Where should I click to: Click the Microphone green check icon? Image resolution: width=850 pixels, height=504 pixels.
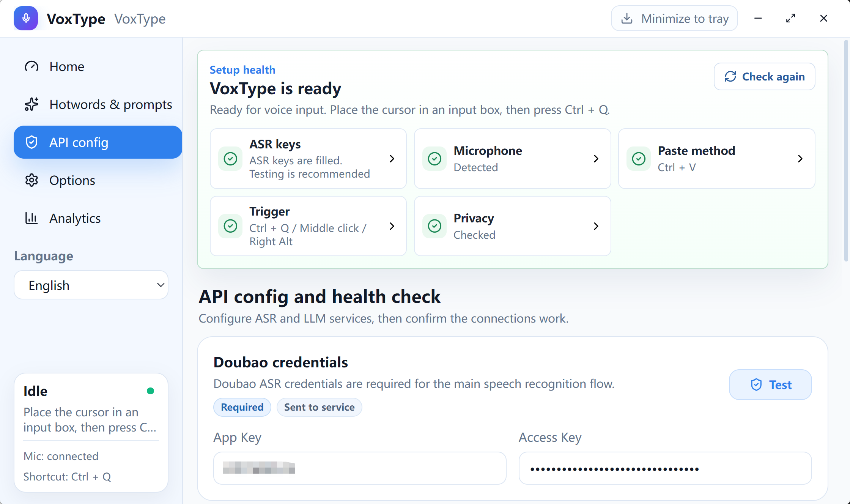(434, 159)
